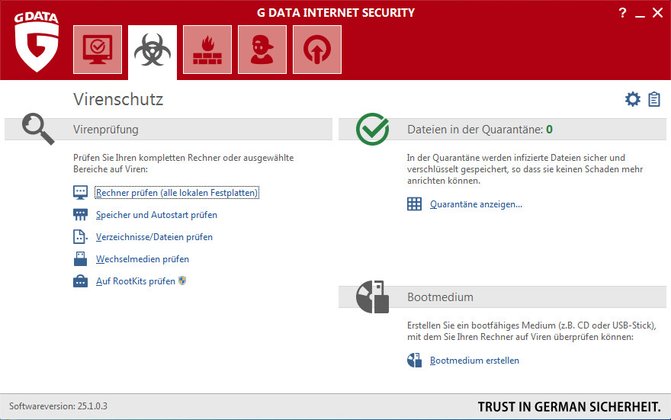Open settings via the gear icon
This screenshot has height=420, width=671.
pyautogui.click(x=632, y=99)
